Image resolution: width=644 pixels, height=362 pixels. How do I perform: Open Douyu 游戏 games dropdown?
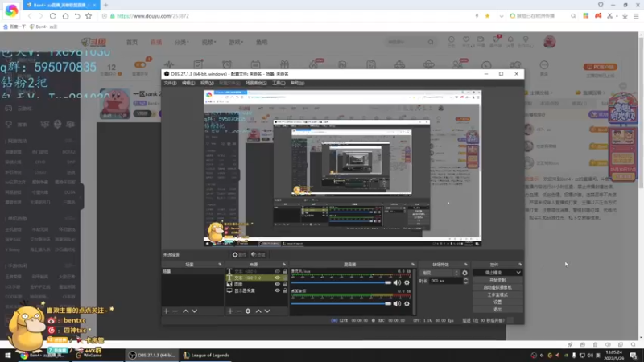[x=236, y=43]
